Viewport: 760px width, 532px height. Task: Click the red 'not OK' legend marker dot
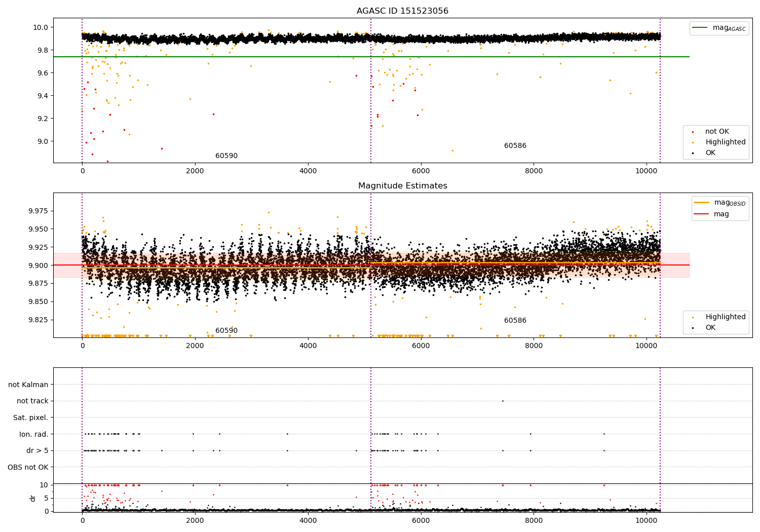[693, 132]
